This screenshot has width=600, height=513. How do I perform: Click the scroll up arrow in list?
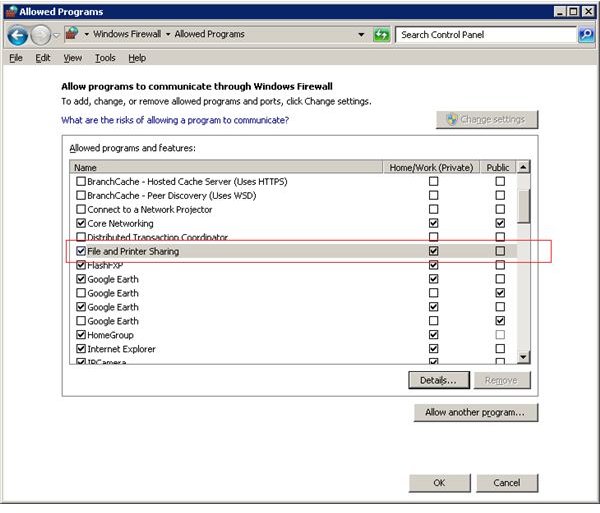tap(523, 168)
